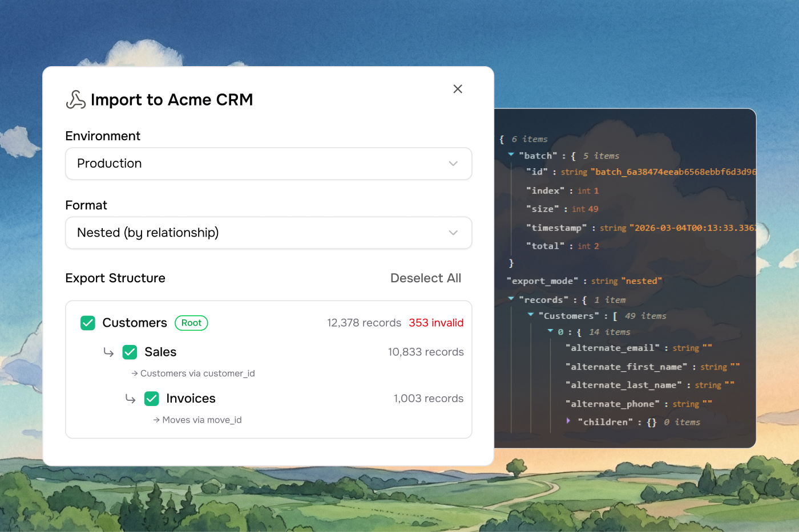Click the arrow icon before "Customers via customer_id"
799x532 pixels.
(x=135, y=373)
